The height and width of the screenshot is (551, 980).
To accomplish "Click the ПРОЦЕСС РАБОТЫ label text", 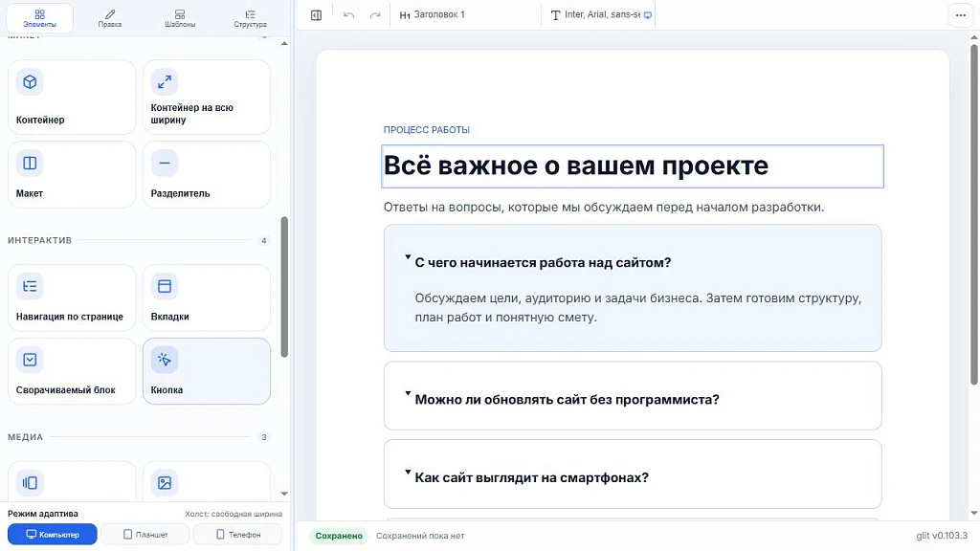I will pyautogui.click(x=427, y=130).
